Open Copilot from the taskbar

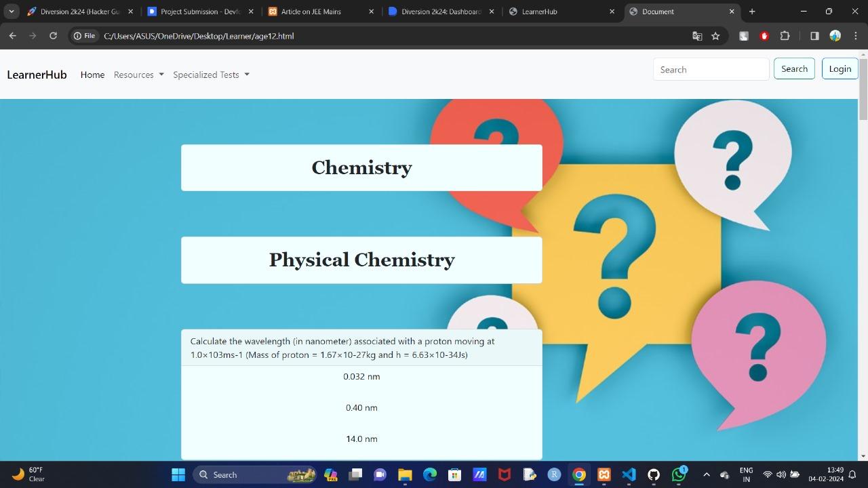click(331, 474)
